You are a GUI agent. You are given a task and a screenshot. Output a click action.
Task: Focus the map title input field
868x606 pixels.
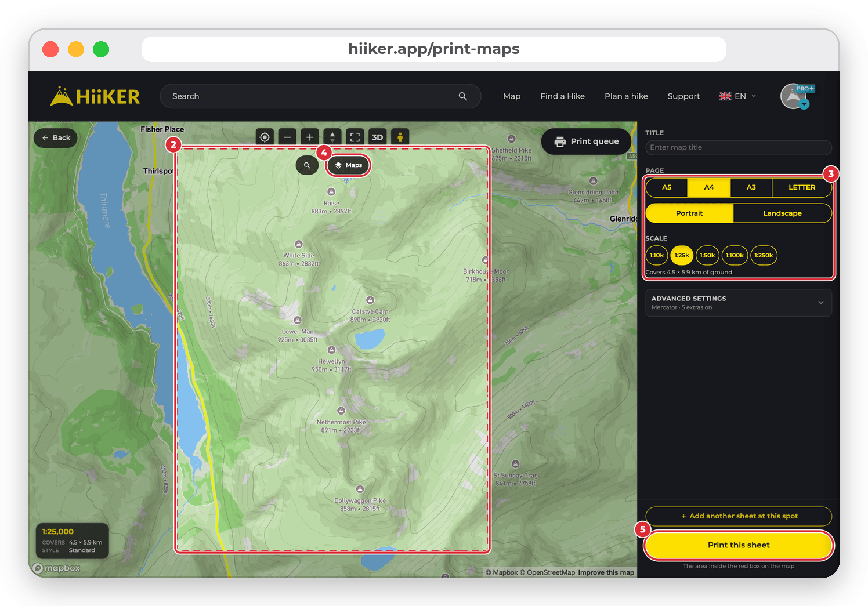pos(739,147)
